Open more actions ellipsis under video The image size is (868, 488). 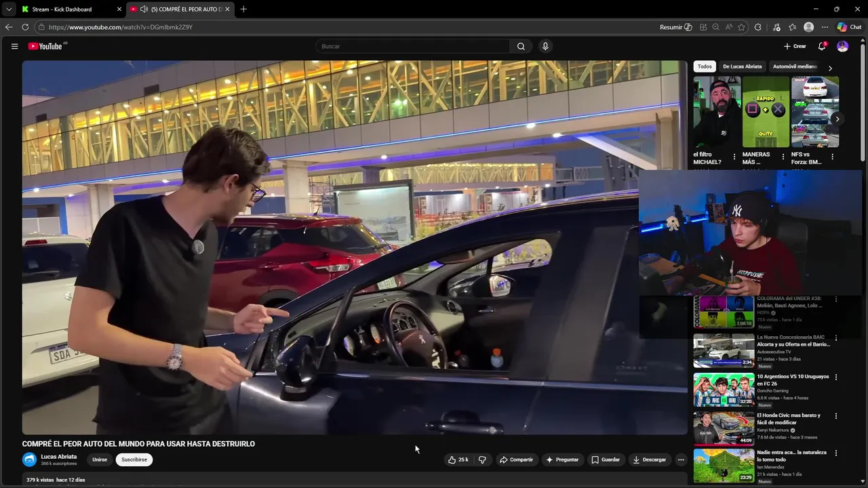tap(681, 460)
